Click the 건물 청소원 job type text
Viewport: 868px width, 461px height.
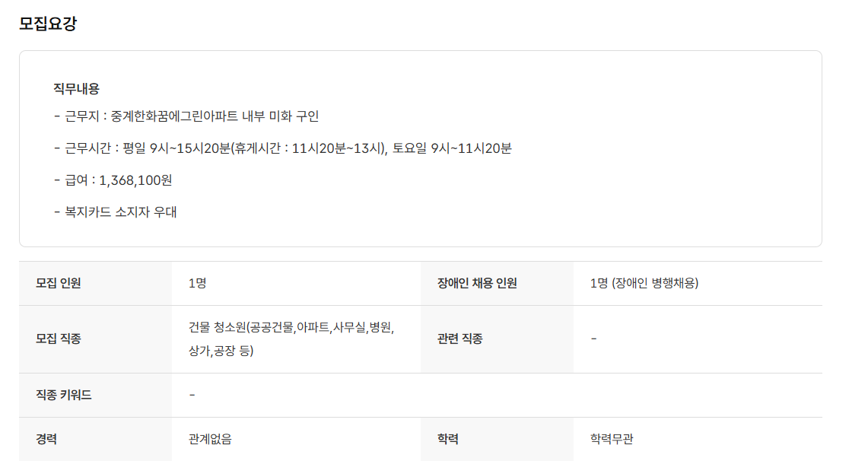point(291,339)
